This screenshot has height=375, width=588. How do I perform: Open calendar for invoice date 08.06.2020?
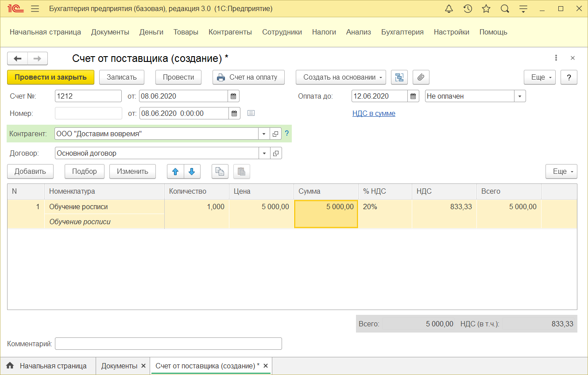click(x=234, y=96)
